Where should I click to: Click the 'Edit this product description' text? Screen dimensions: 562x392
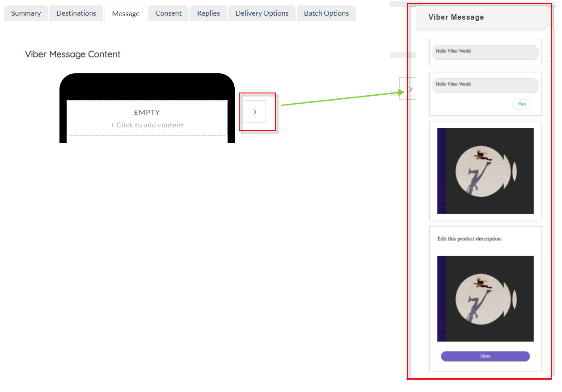click(x=469, y=239)
